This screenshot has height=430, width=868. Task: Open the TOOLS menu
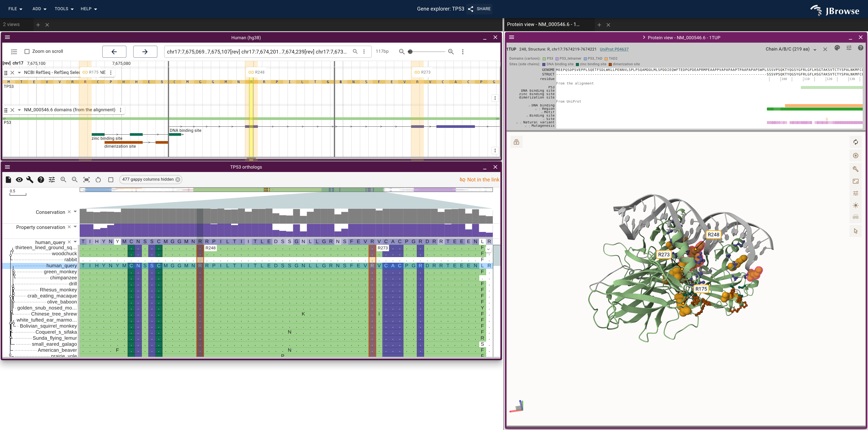tap(64, 9)
